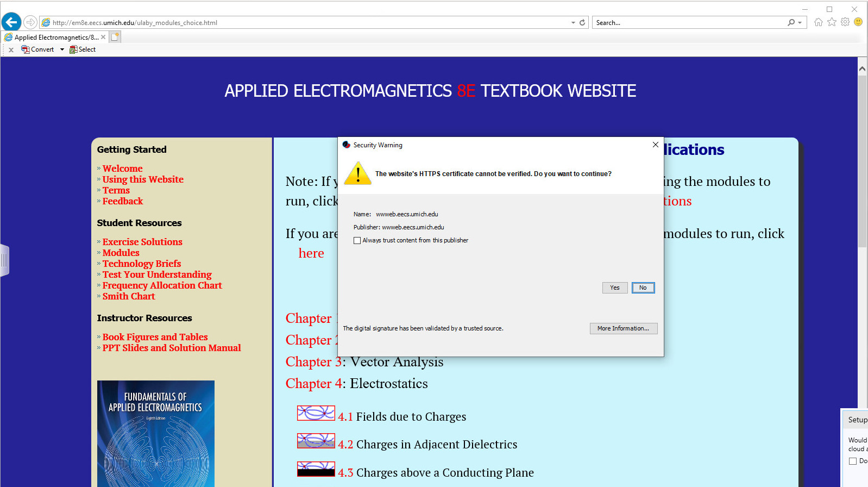Expand the Convert dropdown arrow
Screen dimensions: 868x487
click(62, 49)
